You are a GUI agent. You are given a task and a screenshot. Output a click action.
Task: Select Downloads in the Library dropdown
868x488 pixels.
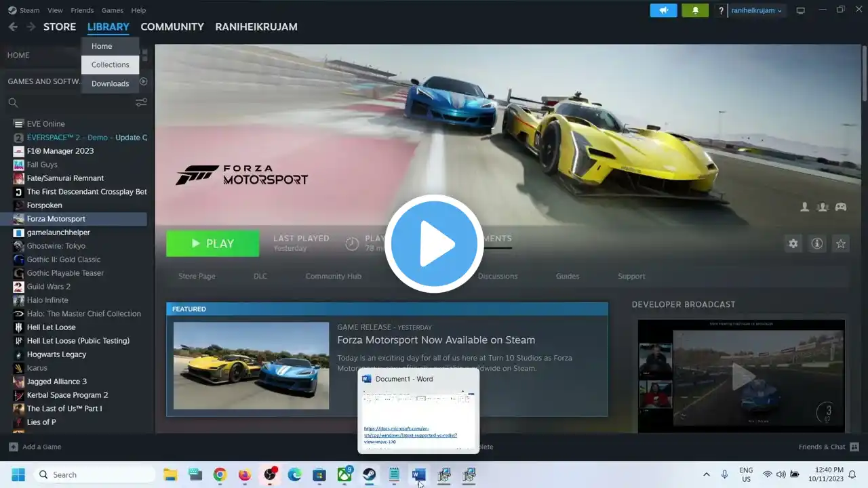[110, 83]
